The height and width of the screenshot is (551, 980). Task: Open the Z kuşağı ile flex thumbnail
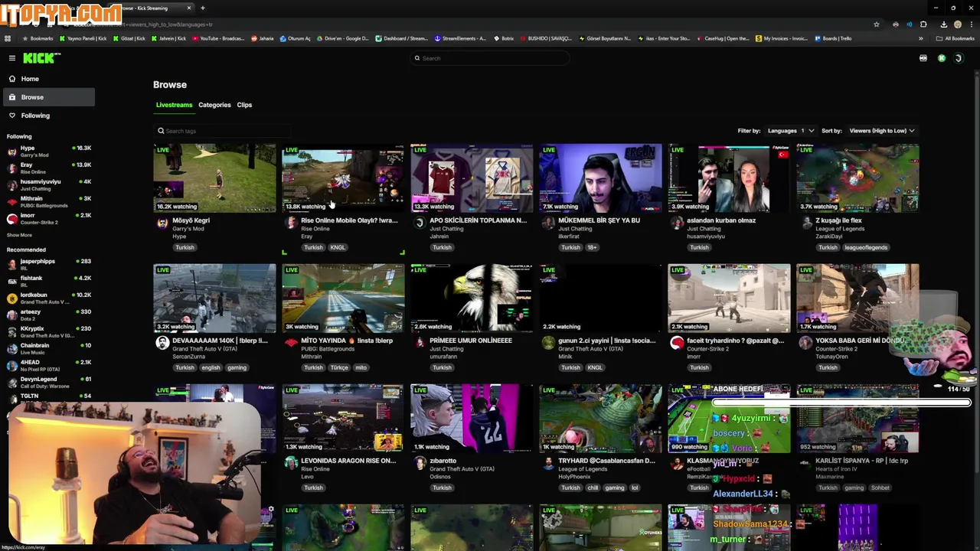tap(857, 178)
